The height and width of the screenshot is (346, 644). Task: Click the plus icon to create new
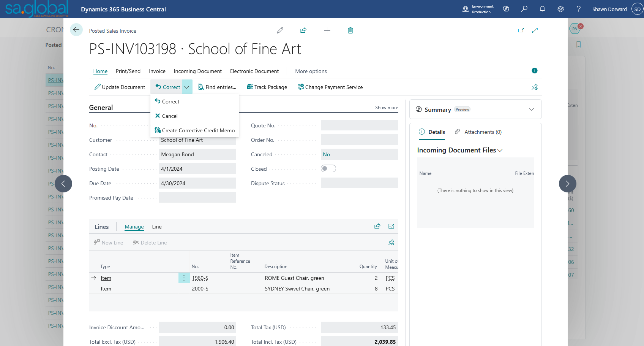pos(327,30)
